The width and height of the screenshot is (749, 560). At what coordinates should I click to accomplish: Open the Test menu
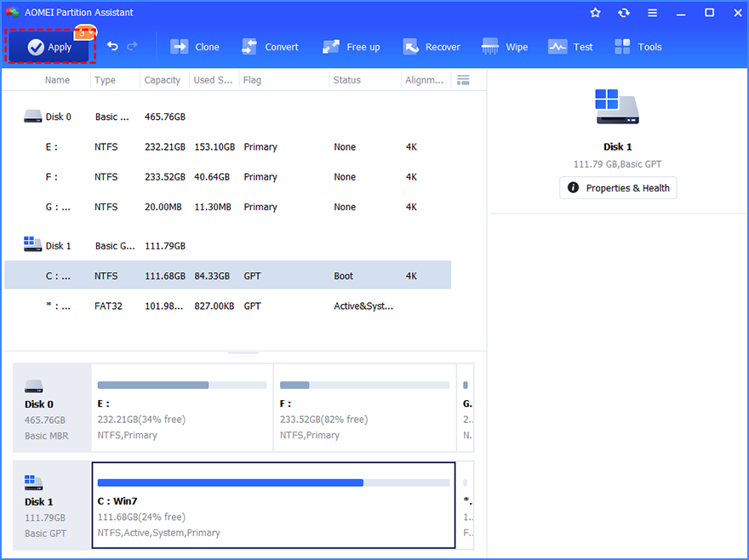(570, 47)
